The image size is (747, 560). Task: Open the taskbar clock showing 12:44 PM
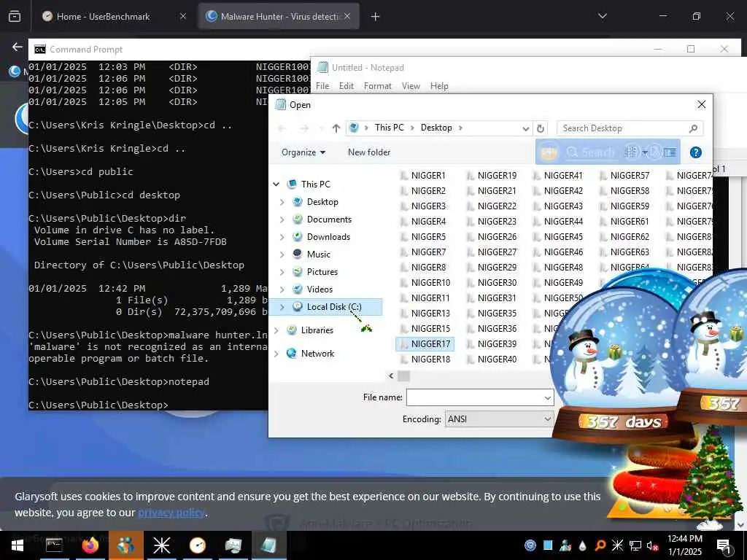point(684,545)
